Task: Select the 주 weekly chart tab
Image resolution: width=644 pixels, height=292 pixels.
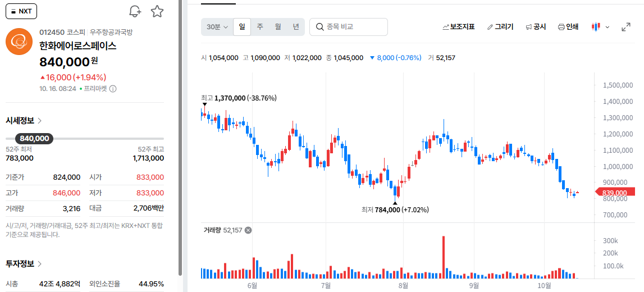Action: (260, 27)
